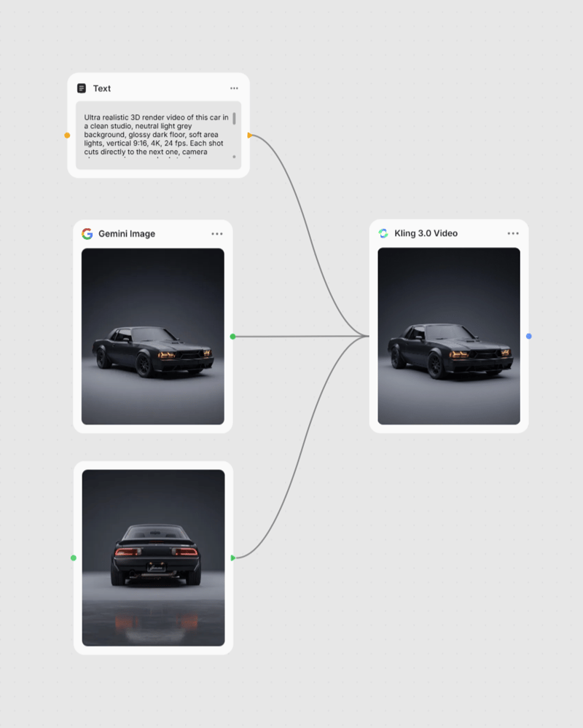Click the green output port of Gemini Image
583x728 pixels.
click(x=232, y=337)
